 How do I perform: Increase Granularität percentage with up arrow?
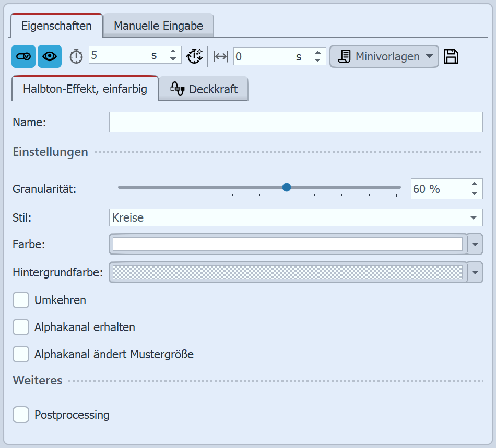point(474,184)
